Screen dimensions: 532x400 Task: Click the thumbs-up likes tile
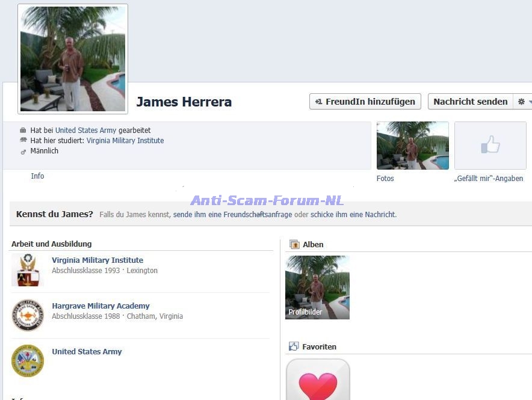click(x=490, y=146)
